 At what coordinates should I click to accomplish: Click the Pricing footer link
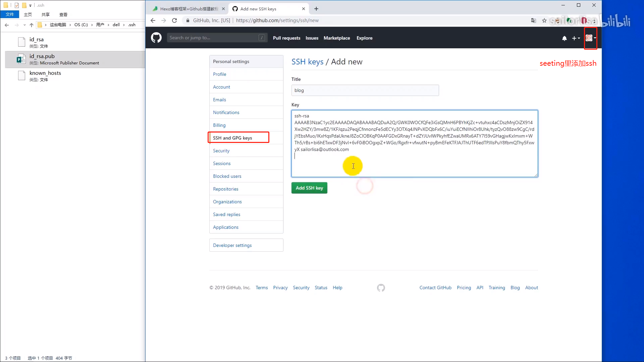click(464, 288)
